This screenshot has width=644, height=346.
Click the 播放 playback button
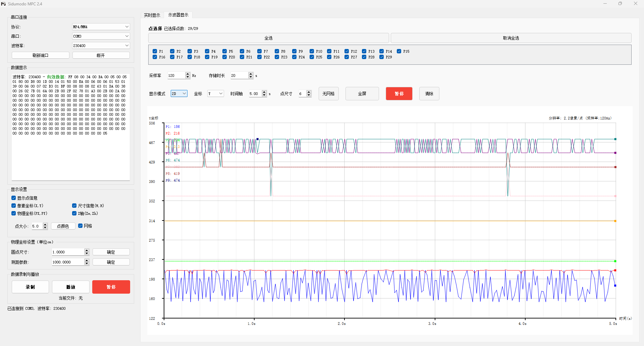[x=71, y=287]
